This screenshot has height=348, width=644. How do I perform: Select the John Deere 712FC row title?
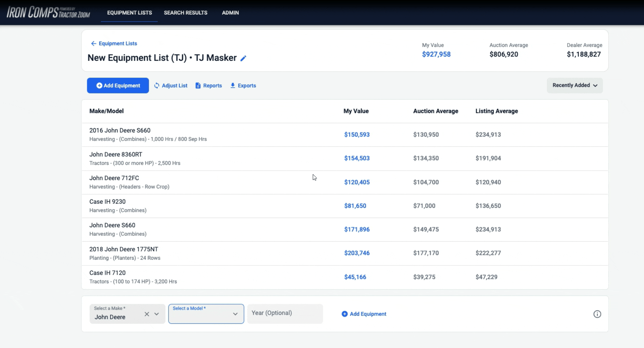(x=114, y=178)
